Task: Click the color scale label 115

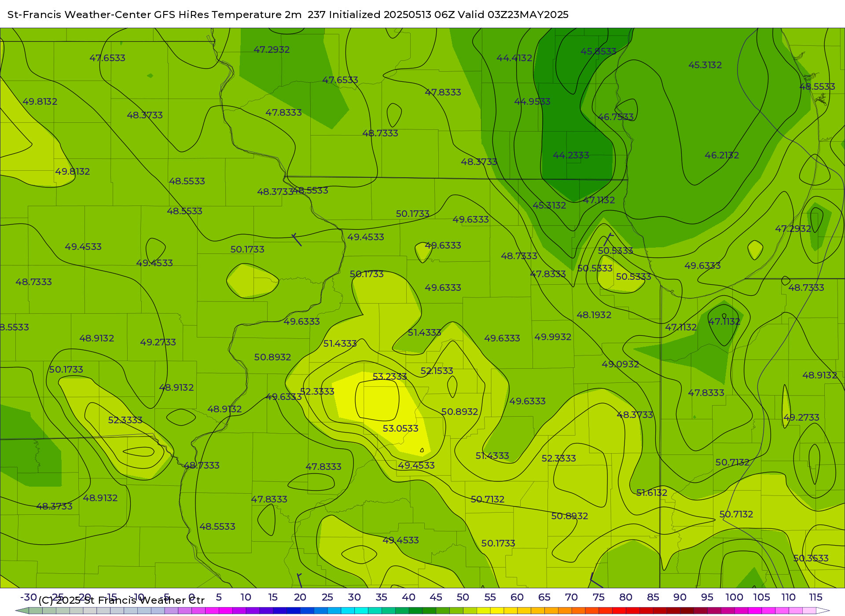Action: click(x=816, y=598)
